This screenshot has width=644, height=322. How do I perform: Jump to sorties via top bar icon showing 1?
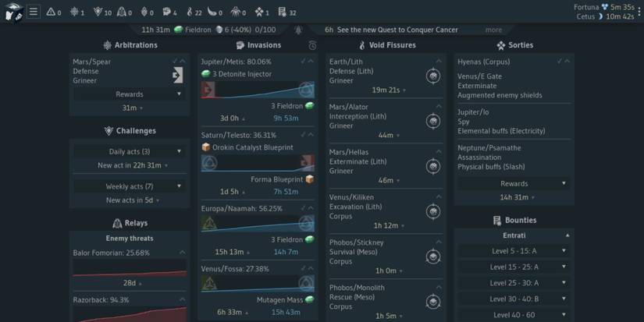point(262,12)
